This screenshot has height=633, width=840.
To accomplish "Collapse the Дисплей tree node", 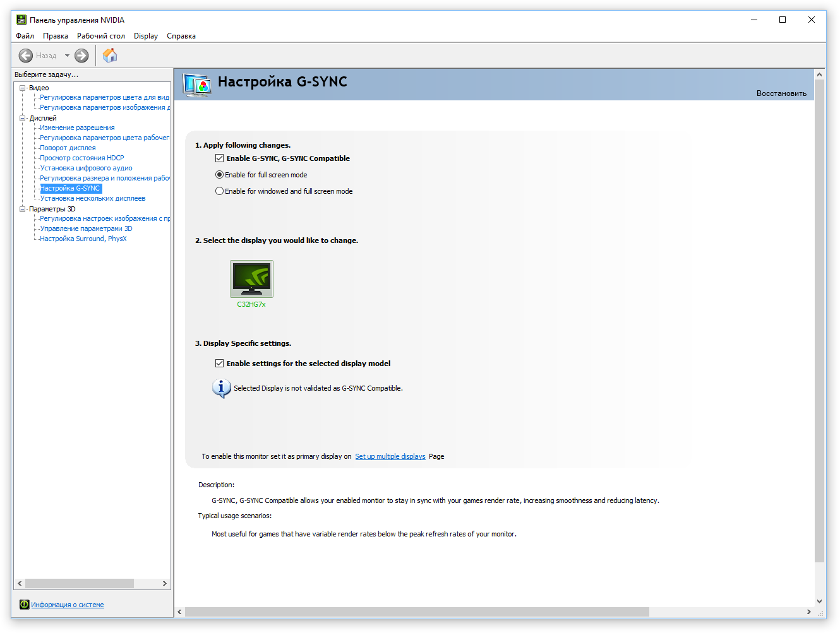I will (23, 118).
